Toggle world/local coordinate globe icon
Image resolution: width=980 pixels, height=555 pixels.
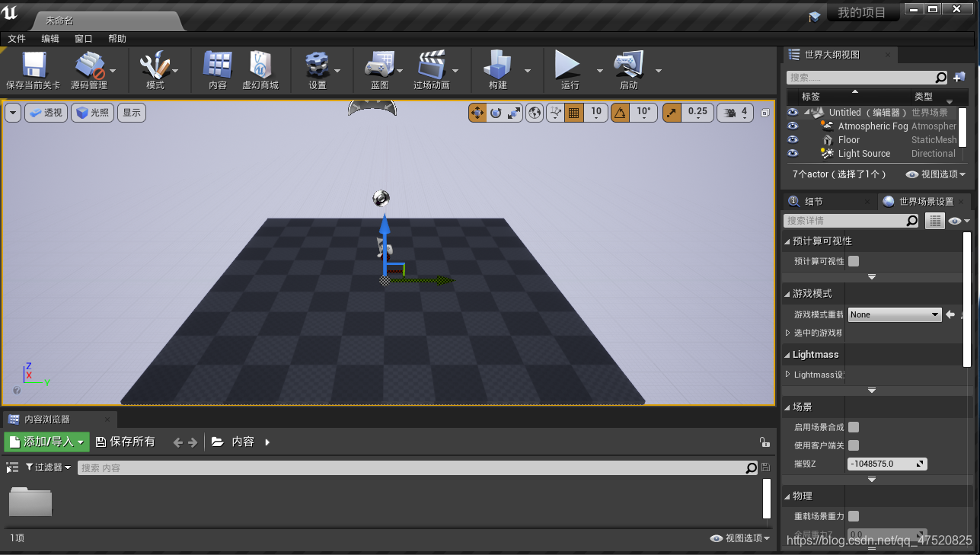(535, 113)
